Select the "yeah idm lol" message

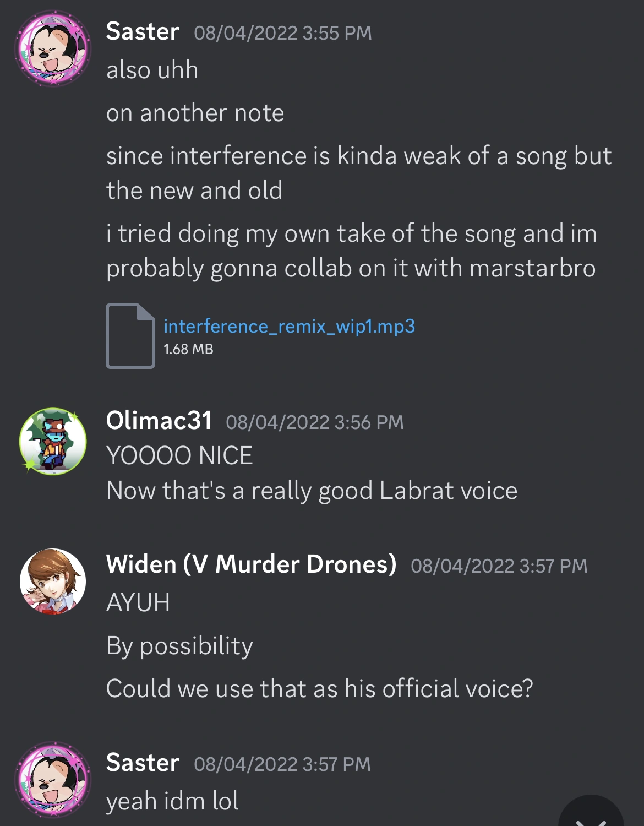coord(172,801)
